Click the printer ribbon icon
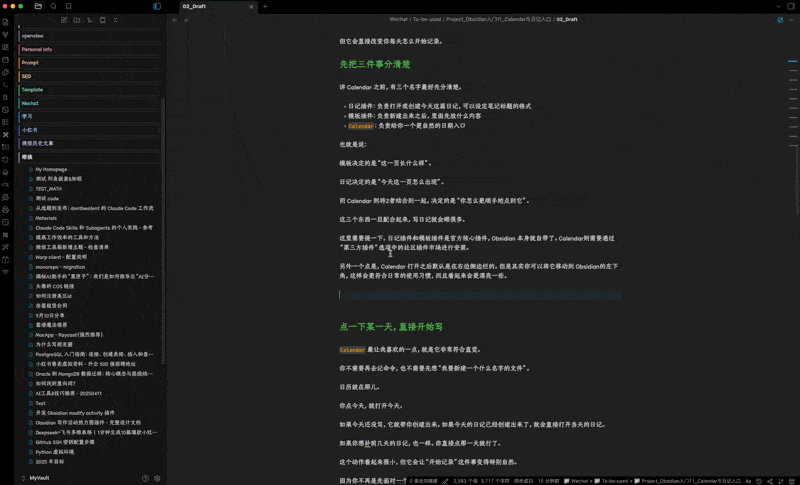The height and width of the screenshot is (485, 800). 6,210
